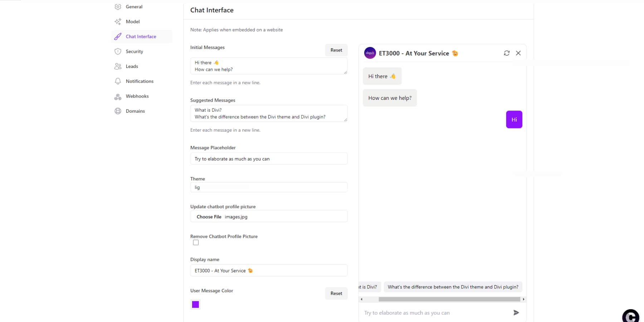Click Choose File to upload profile picture
This screenshot has height=322, width=644.
coord(209,216)
